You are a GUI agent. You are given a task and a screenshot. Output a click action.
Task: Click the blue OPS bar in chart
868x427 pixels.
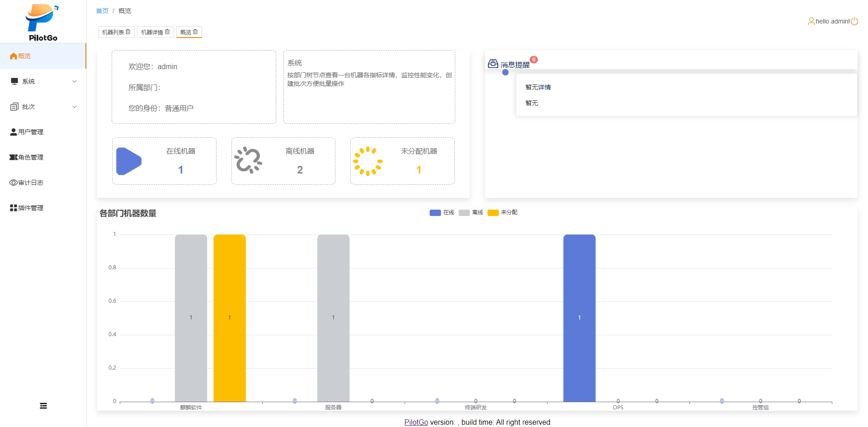pos(579,318)
